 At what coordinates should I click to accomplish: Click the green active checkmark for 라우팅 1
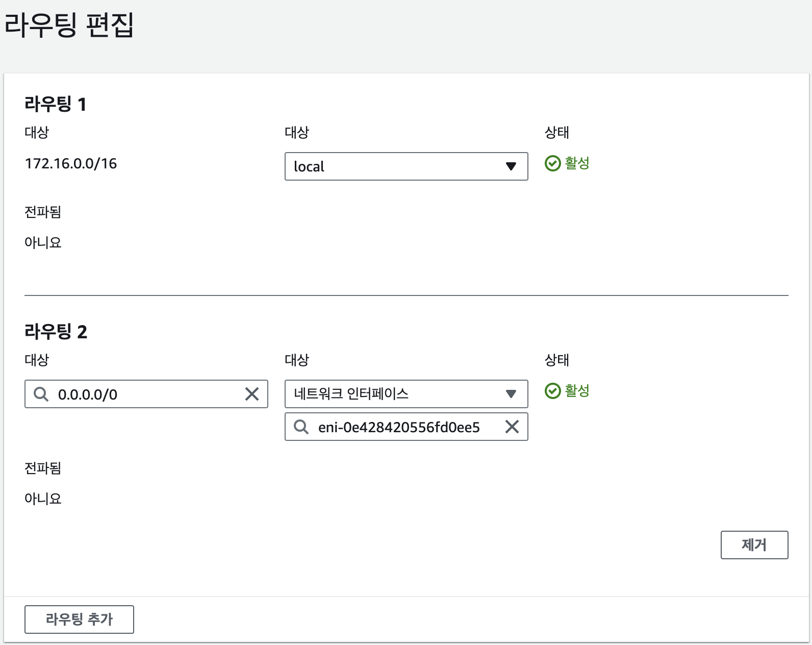[552, 163]
